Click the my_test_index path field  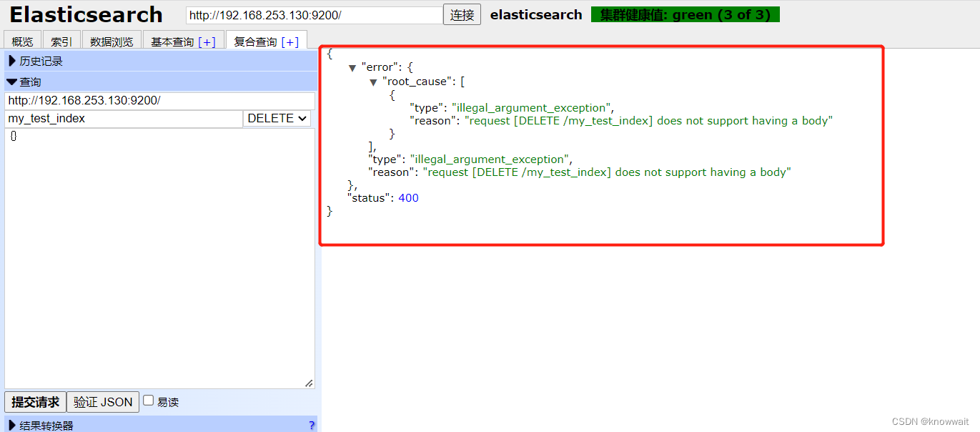click(x=124, y=119)
